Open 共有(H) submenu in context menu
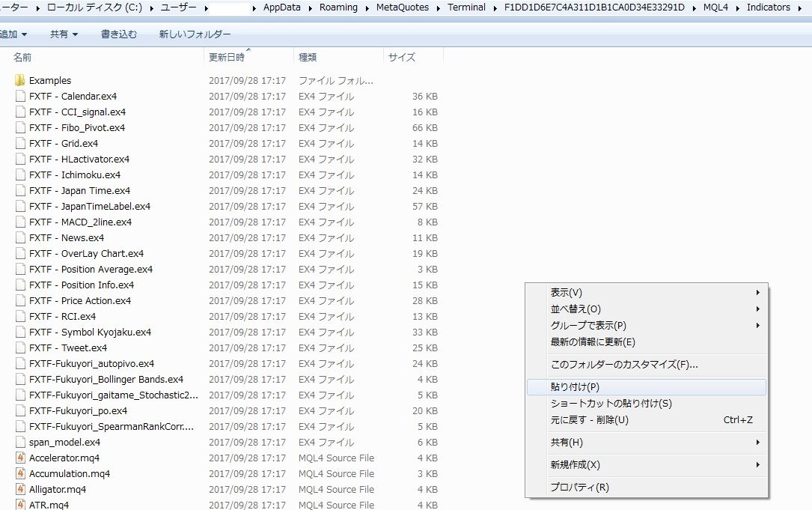This screenshot has height=510, width=812. (x=647, y=442)
